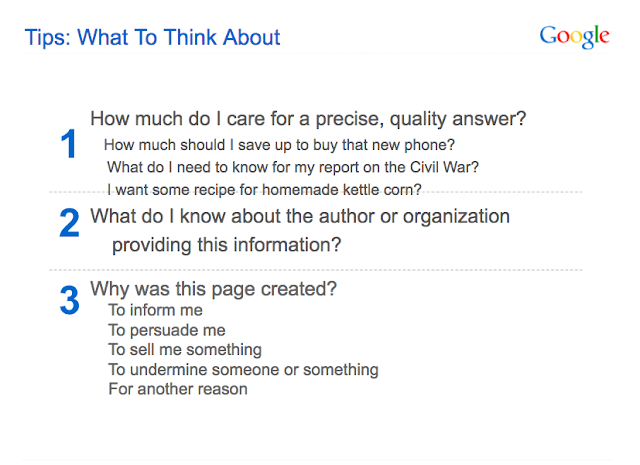Click the word "Tips:" in the title
Image resolution: width=640 pixels, height=465 pixels.
[48, 38]
